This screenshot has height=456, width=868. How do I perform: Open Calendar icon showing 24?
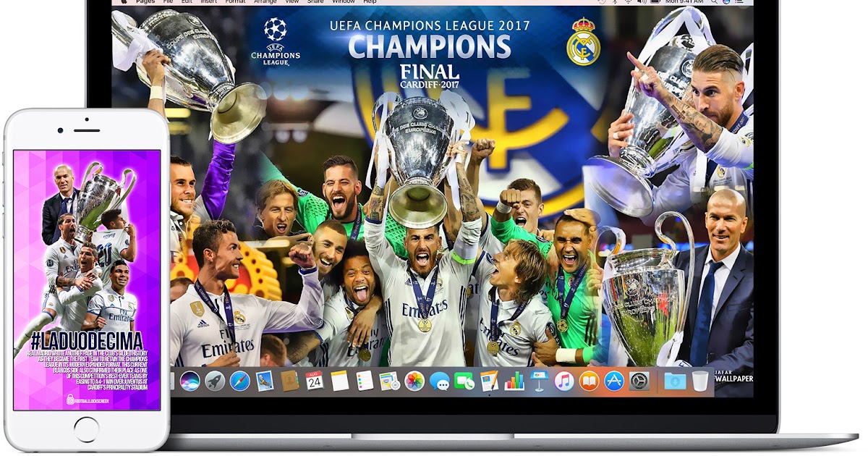pos(314,381)
